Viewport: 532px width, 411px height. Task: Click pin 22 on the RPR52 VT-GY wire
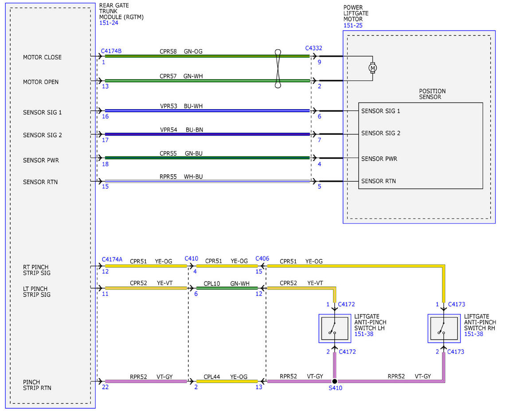click(105, 387)
